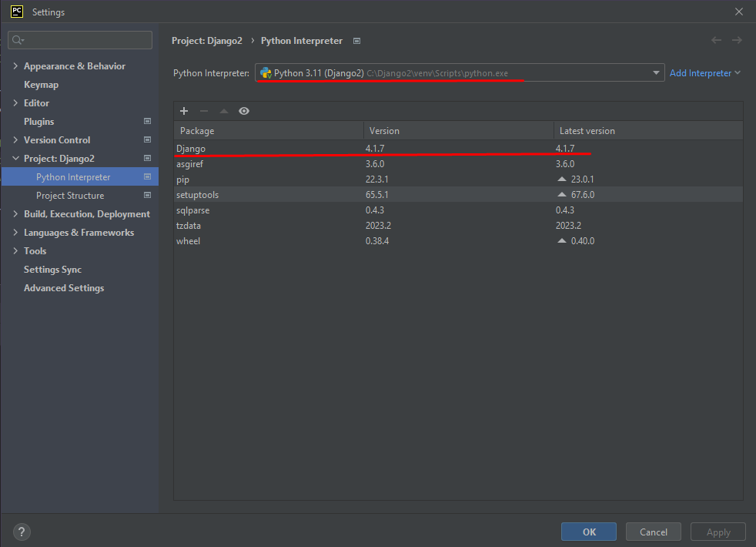Click Project: Django2 breadcrumb

(x=207, y=41)
